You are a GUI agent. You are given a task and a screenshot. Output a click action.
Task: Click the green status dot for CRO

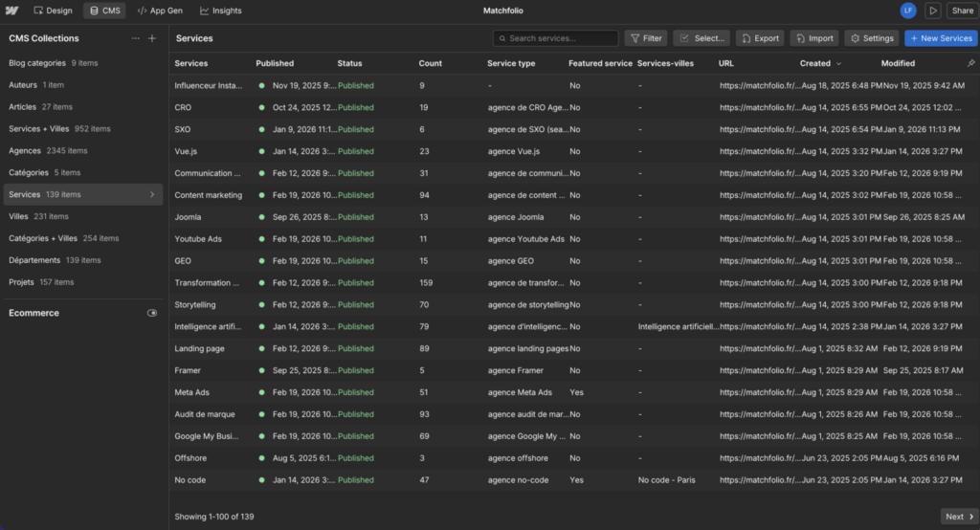point(261,107)
